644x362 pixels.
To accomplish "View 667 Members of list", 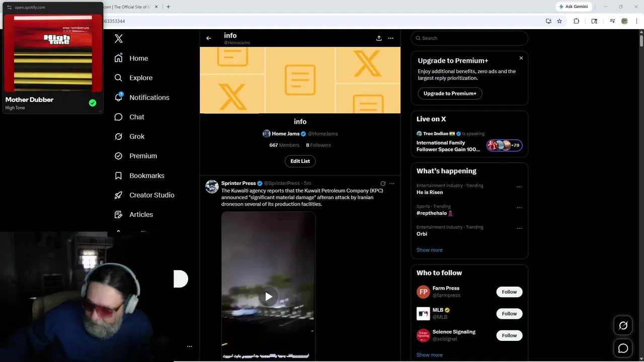I will coord(284,145).
